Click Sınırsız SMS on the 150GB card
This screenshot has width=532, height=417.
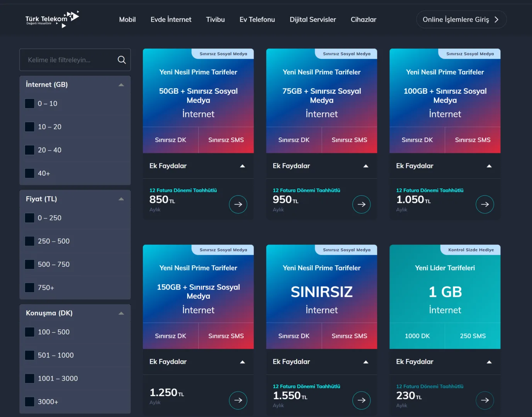click(x=226, y=336)
